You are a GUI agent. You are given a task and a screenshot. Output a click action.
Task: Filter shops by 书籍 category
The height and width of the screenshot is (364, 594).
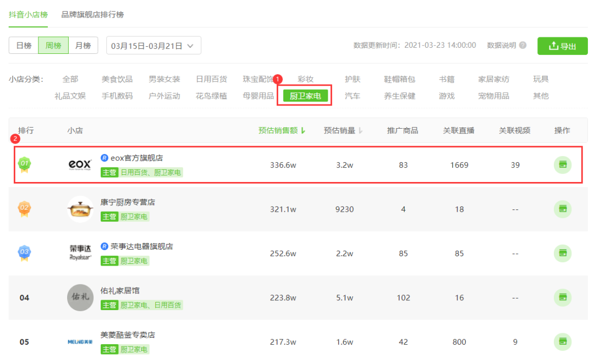pyautogui.click(x=447, y=79)
